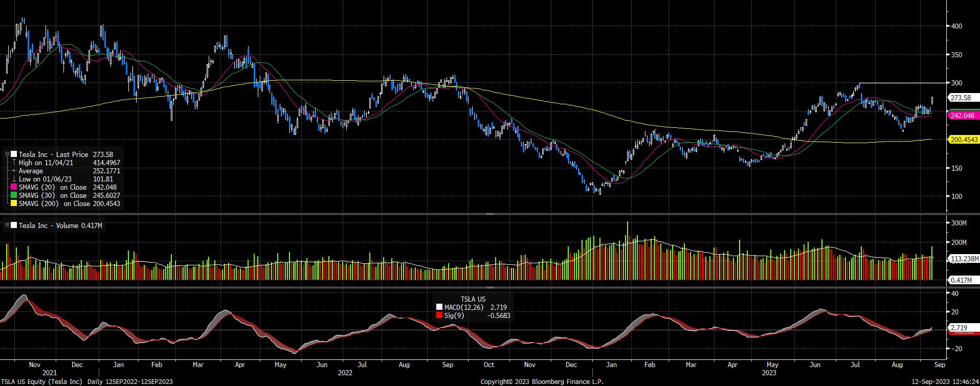Click the High marker icon in legend
Image resolution: width=980 pixels, height=386 pixels.
14,163
